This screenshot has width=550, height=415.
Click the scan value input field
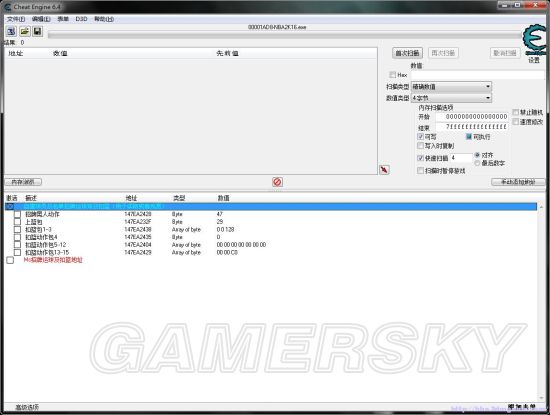(x=477, y=75)
